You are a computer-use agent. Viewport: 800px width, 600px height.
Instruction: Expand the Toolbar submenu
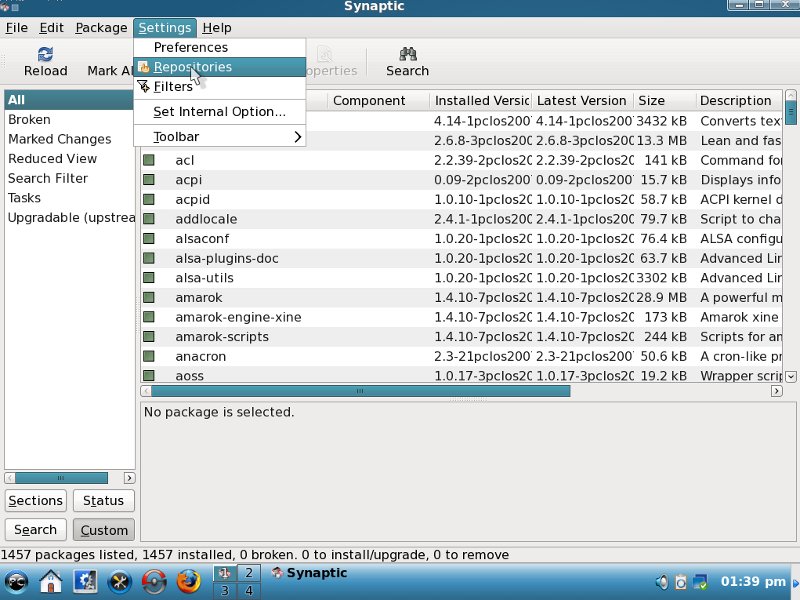coord(220,137)
